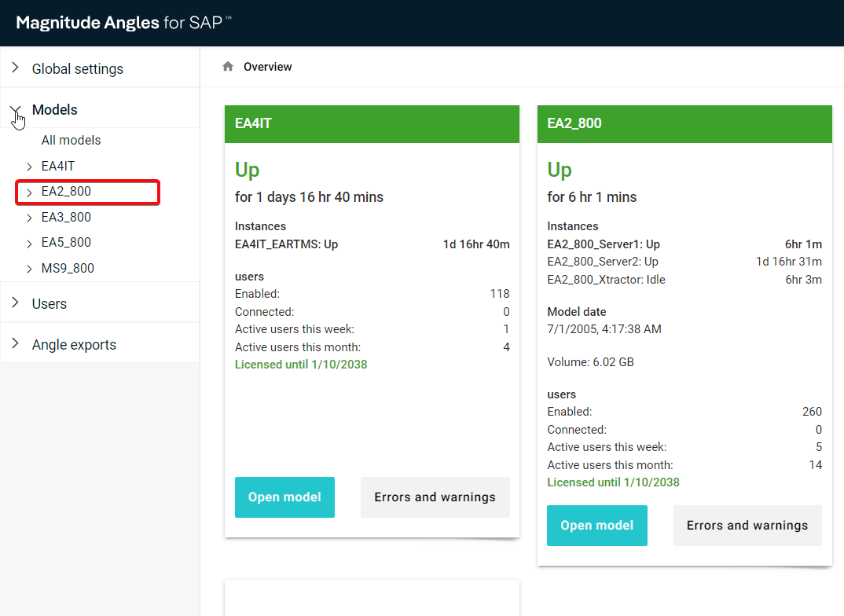Image resolution: width=844 pixels, height=616 pixels.
Task: Click the EA2_800 green card header
Action: click(684, 124)
